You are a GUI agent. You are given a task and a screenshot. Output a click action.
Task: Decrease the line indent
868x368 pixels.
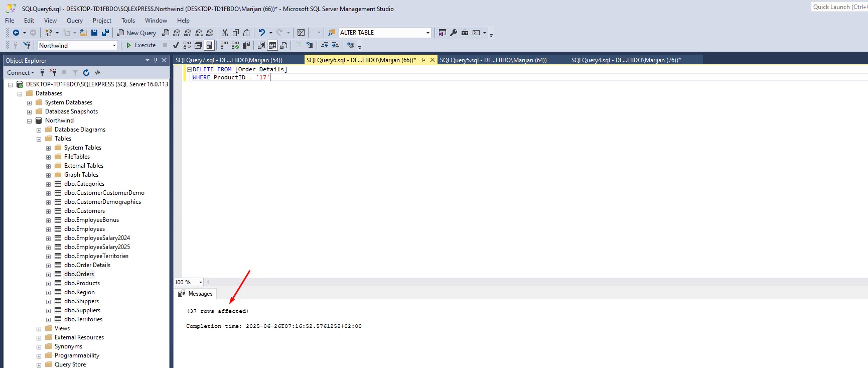325,45
